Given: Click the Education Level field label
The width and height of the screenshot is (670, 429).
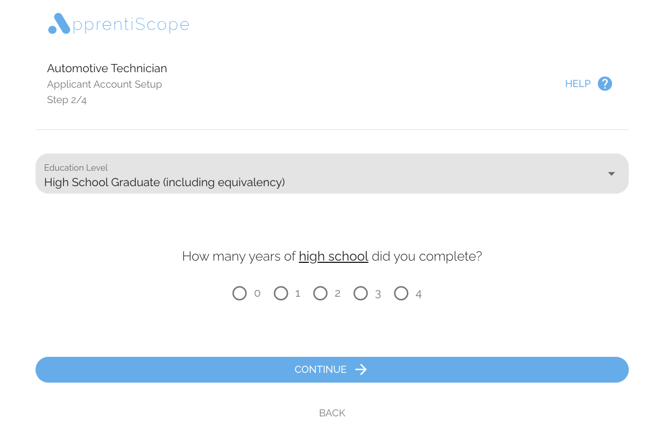Looking at the screenshot, I should click(x=76, y=168).
